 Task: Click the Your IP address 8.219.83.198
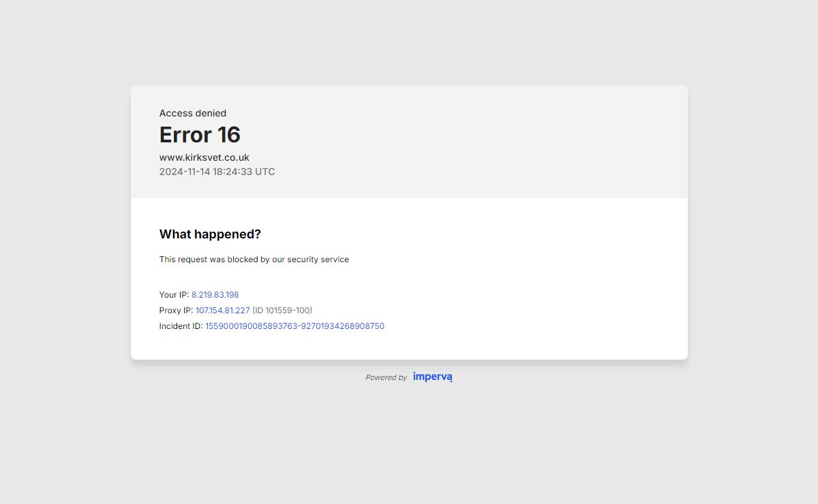215,295
